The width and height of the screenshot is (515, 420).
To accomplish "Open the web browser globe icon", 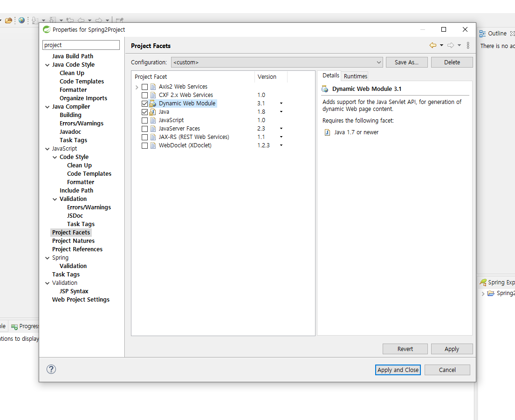I will pyautogui.click(x=22, y=21).
